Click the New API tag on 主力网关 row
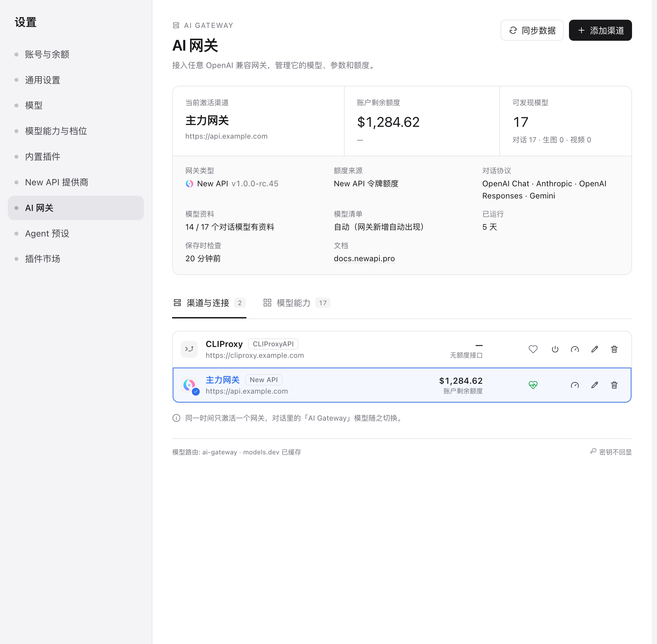 pos(264,380)
